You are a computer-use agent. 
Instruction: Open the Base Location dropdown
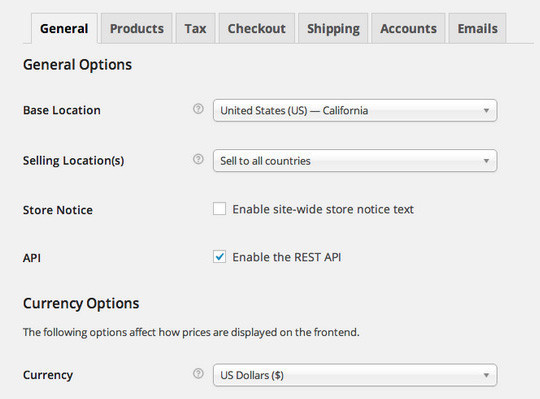[x=355, y=111]
